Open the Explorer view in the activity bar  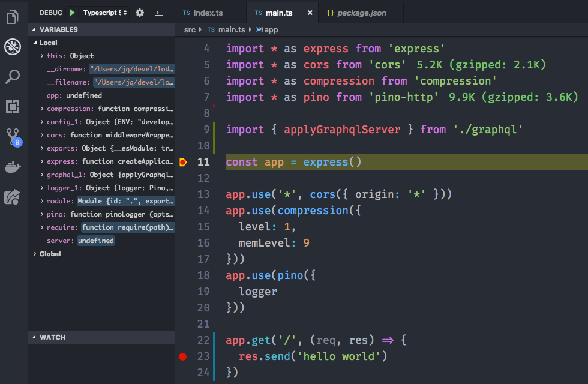click(13, 17)
